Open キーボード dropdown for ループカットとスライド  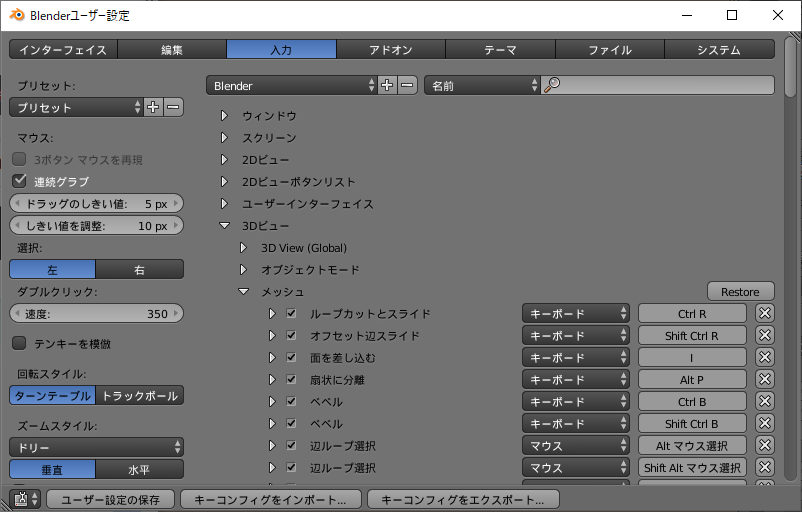[575, 314]
